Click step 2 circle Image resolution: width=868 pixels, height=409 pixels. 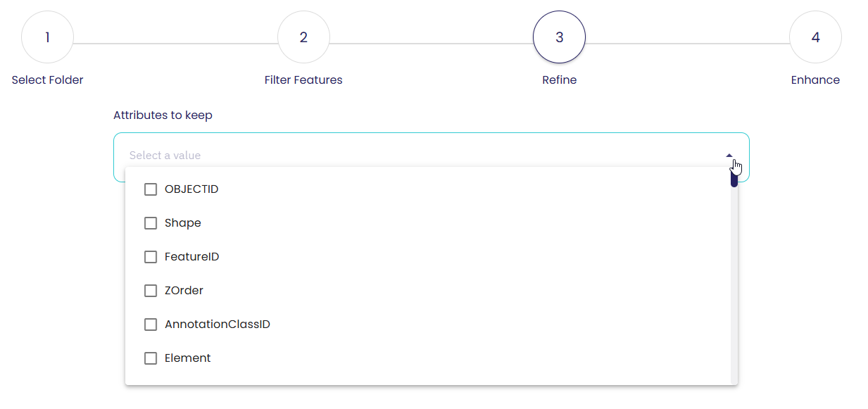pyautogui.click(x=303, y=37)
